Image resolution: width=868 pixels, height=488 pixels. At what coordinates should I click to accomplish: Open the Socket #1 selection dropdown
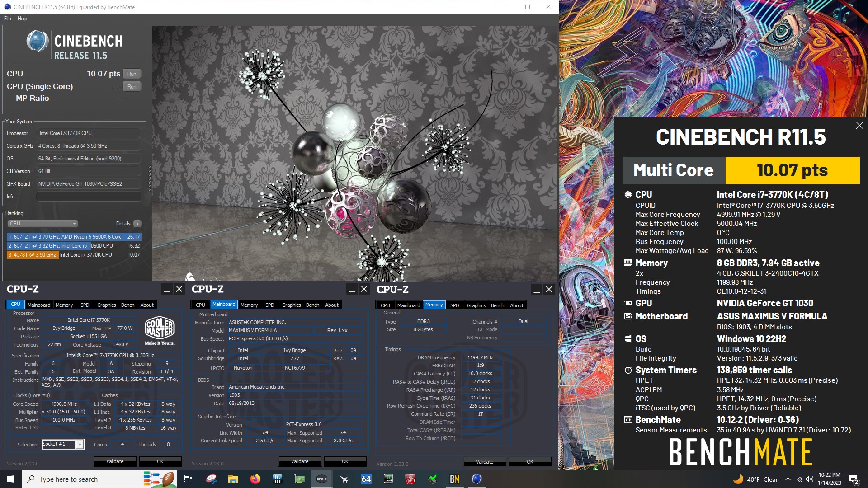(63, 445)
